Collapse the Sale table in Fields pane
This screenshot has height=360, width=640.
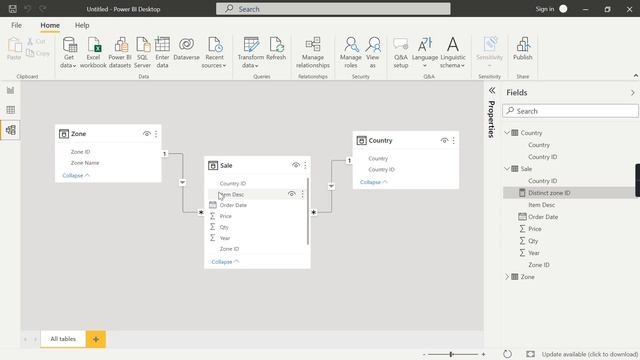pos(507,169)
